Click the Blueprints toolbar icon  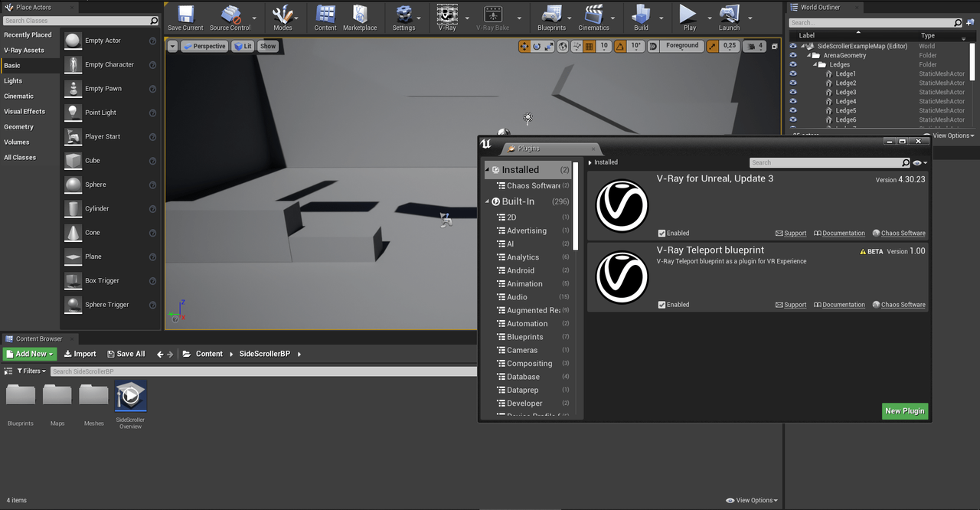(x=551, y=15)
